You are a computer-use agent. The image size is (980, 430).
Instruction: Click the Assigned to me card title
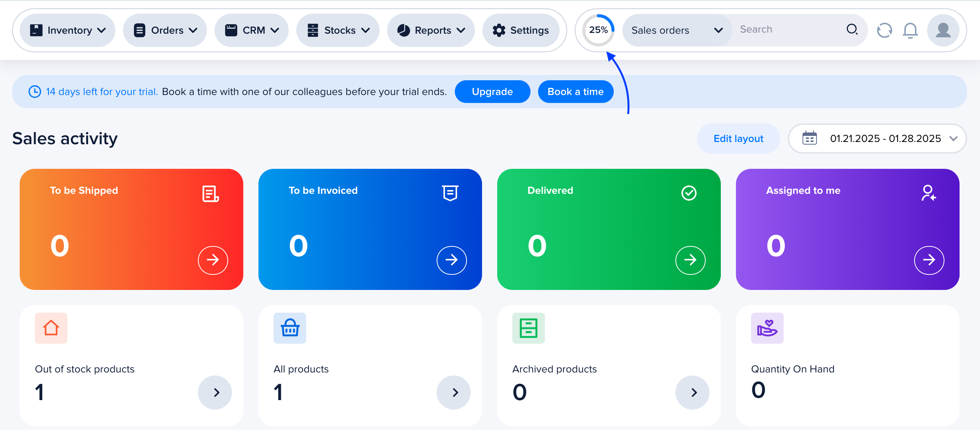(x=803, y=190)
